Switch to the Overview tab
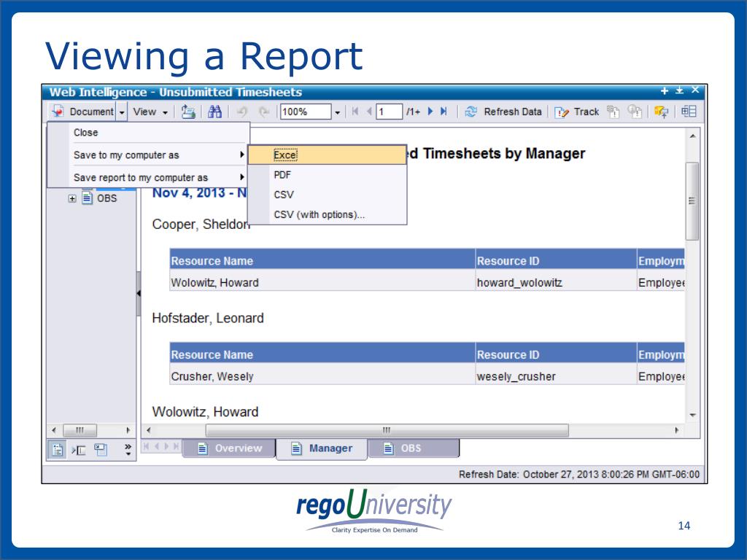747x560 pixels. [230, 448]
